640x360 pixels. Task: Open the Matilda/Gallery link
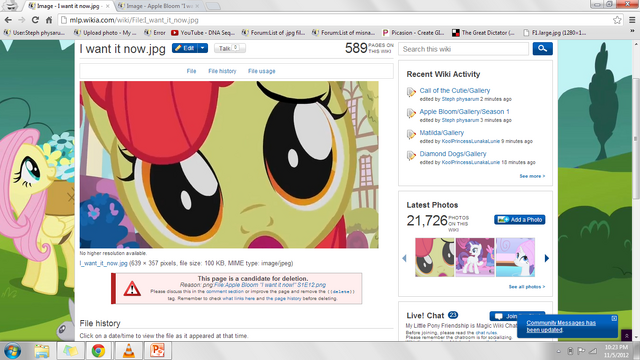[442, 133]
